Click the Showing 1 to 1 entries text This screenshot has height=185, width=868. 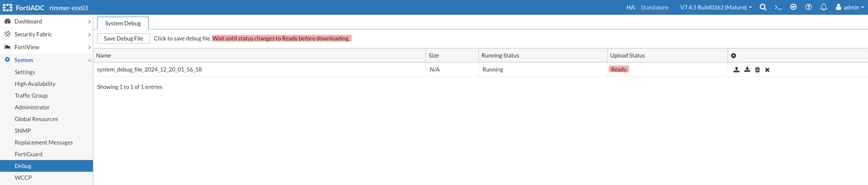click(130, 87)
